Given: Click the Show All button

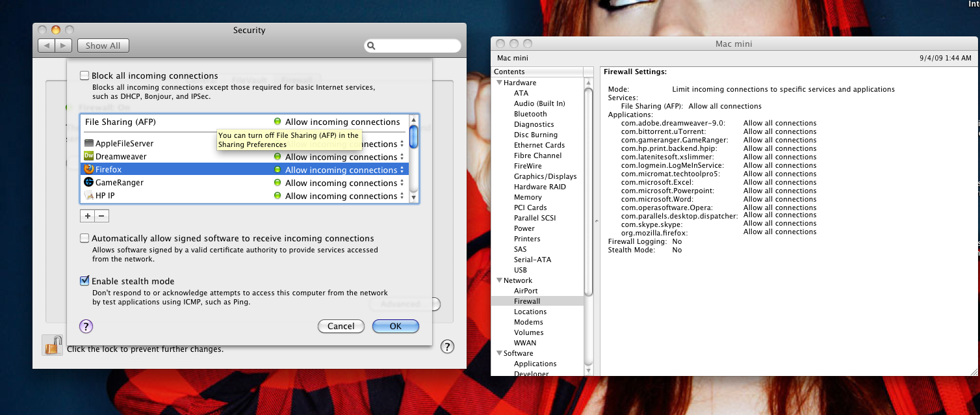Looking at the screenshot, I should click(x=103, y=46).
